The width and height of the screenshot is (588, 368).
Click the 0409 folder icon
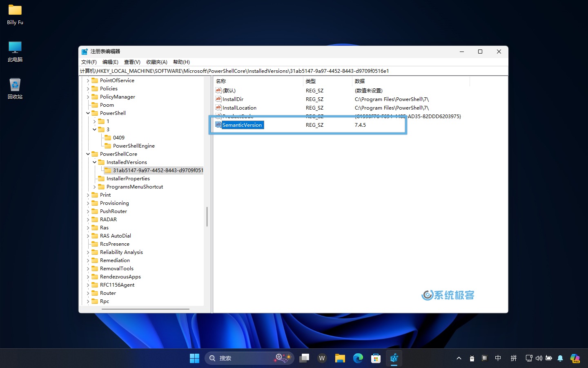pos(108,137)
